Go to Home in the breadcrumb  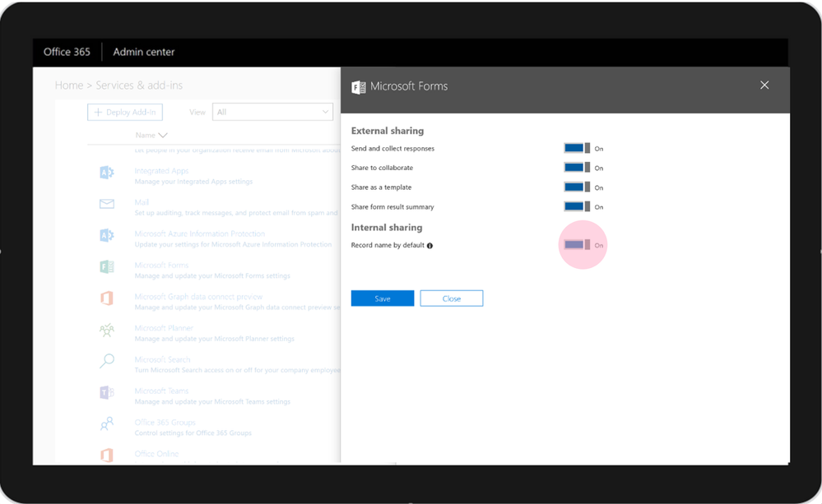click(69, 86)
